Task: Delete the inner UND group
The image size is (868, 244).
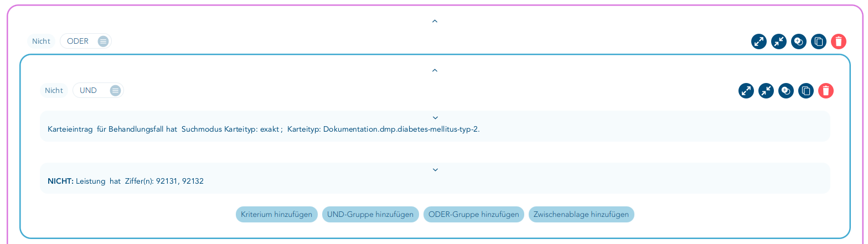Action: click(826, 91)
